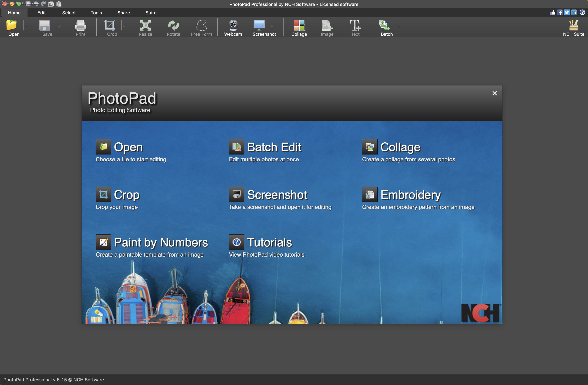Select the Free Form selection tool
The height and width of the screenshot is (385, 588).
click(202, 25)
